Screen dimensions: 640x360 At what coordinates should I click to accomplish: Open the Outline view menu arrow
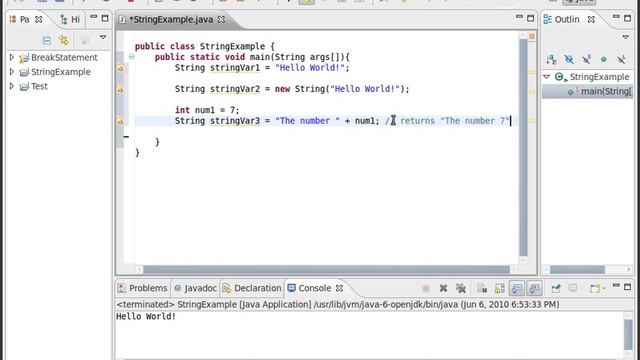pos(626,38)
